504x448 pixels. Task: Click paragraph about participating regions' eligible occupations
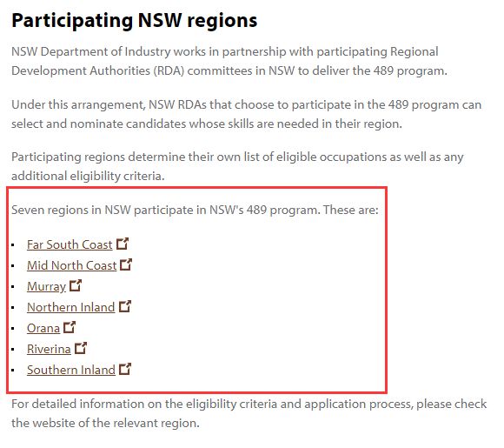(x=237, y=166)
